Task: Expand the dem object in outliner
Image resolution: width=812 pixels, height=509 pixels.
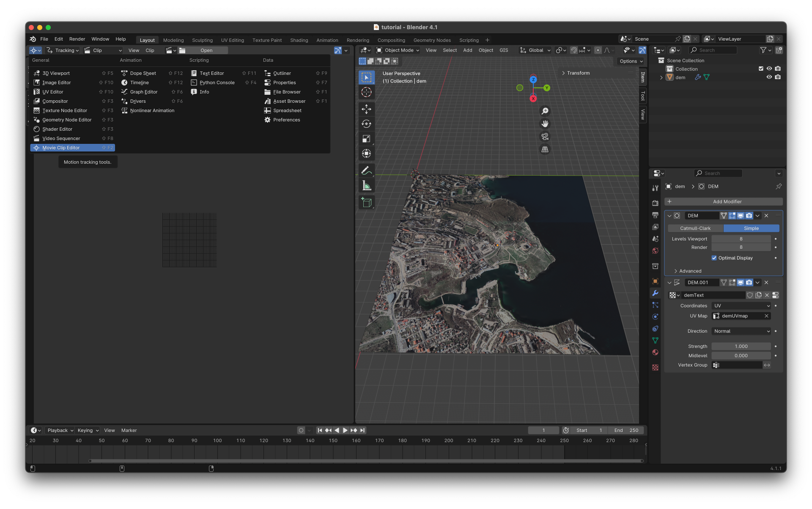Action: [x=661, y=77]
